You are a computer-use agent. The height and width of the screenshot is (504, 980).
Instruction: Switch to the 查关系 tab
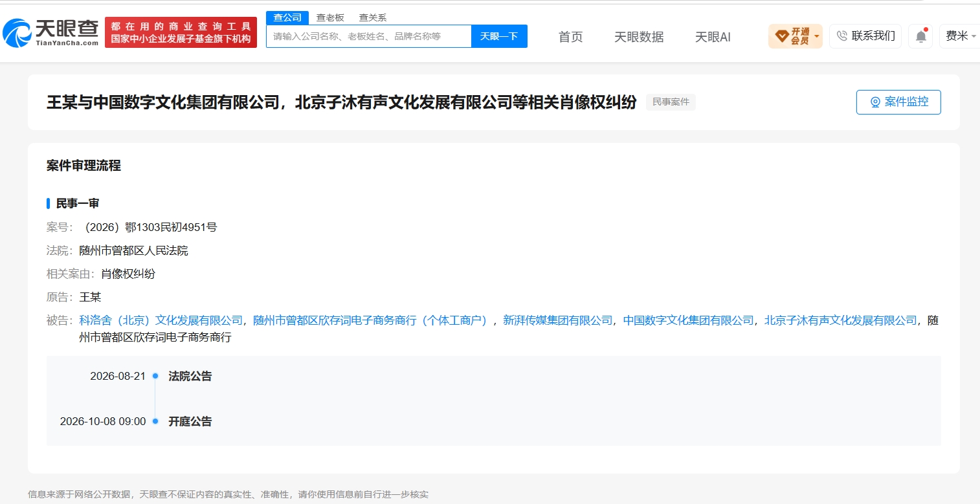point(373,17)
